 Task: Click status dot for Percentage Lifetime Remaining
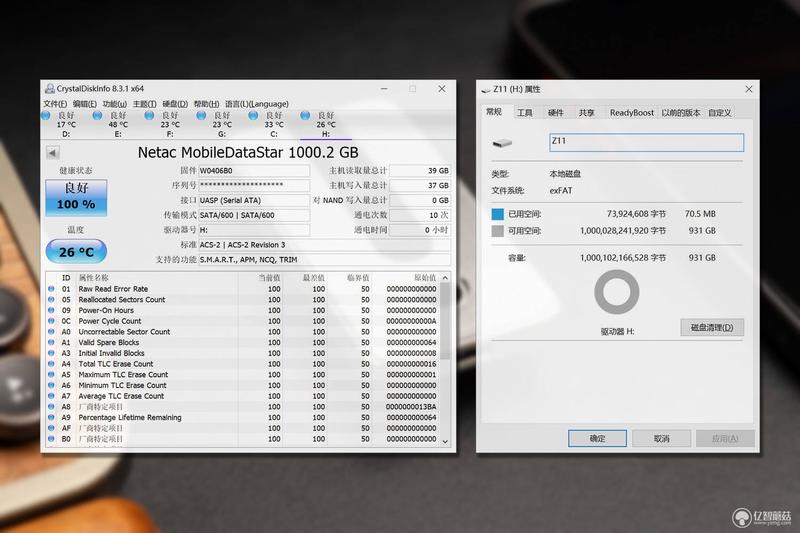point(51,417)
